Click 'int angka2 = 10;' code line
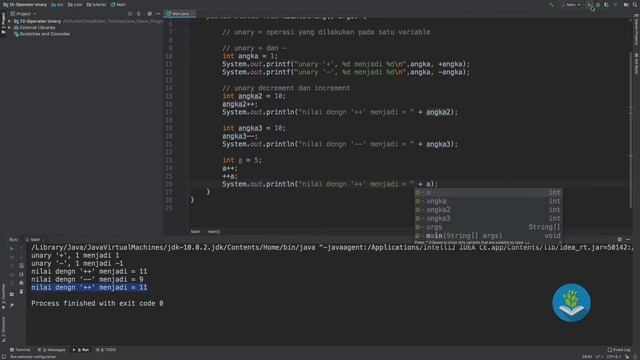This screenshot has width=640, height=360. point(254,96)
